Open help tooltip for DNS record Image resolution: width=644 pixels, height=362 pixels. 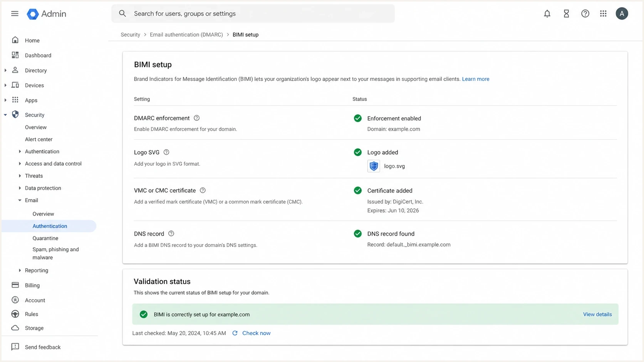pos(171,234)
